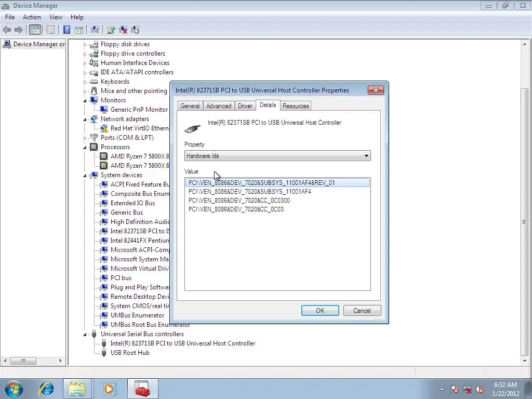Collapse Universal Serial Bus controllers node

pyautogui.click(x=85, y=335)
